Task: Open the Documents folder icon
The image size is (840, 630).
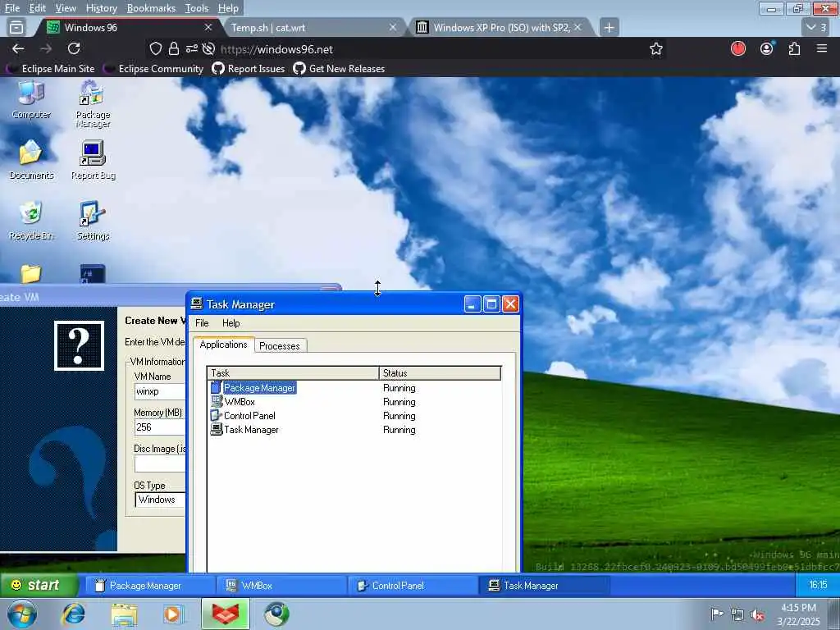Action: 31,160
